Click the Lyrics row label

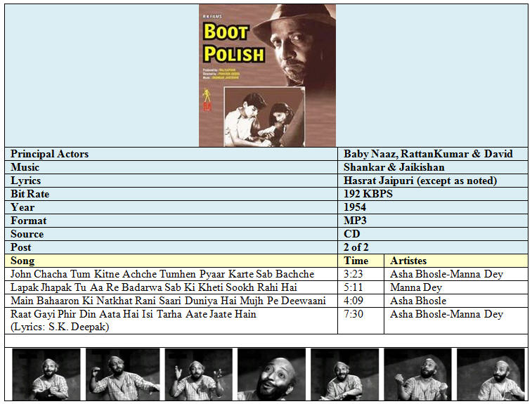pyautogui.click(x=25, y=181)
